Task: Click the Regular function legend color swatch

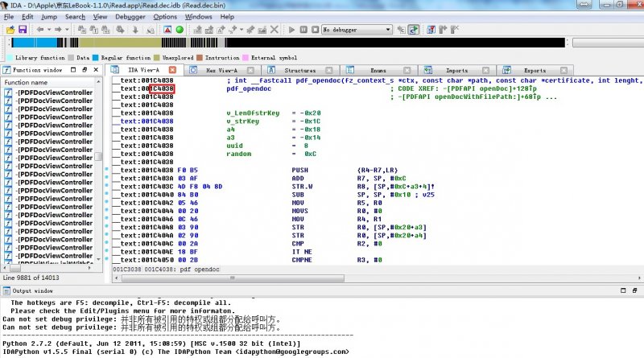Action: (96, 58)
